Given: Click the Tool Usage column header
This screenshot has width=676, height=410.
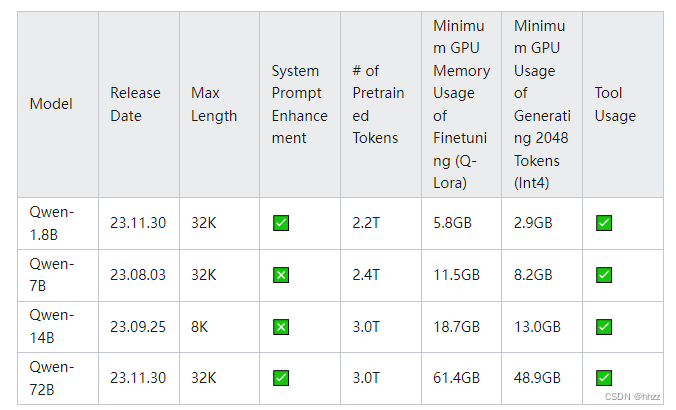Looking at the screenshot, I should pyautogui.click(x=615, y=104).
